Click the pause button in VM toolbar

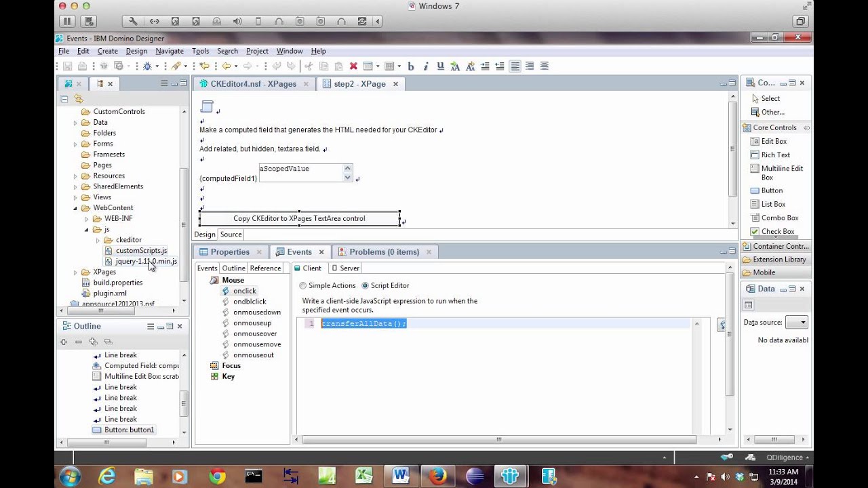point(67,22)
